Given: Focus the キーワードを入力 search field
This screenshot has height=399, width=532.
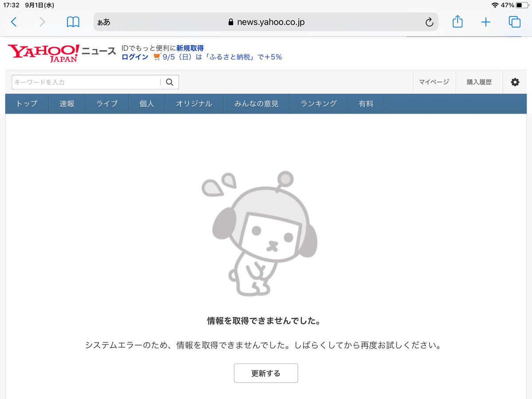Looking at the screenshot, I should 86,82.
